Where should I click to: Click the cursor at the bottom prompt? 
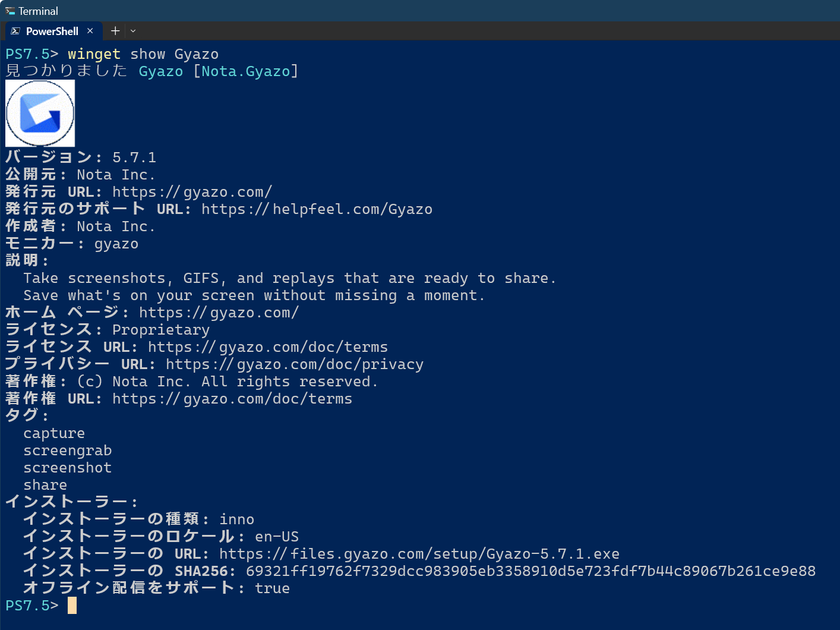[72, 606]
